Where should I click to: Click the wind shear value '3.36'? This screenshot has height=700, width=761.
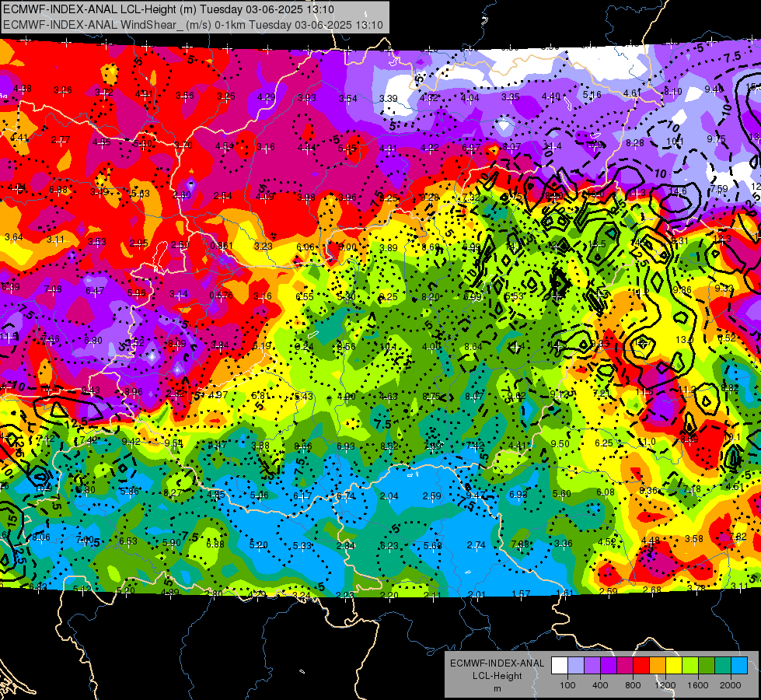point(564,543)
